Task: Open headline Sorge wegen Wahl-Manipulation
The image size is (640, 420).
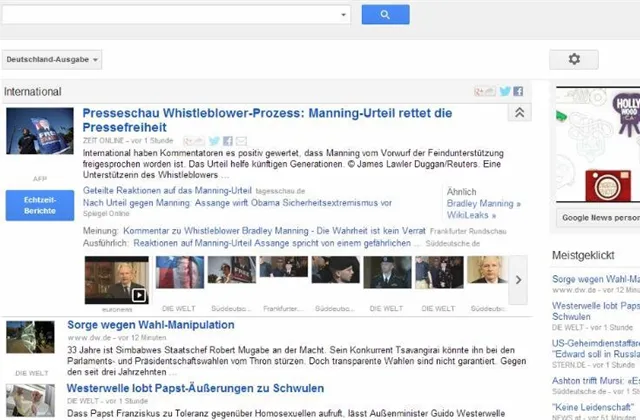Action: pyautogui.click(x=151, y=325)
